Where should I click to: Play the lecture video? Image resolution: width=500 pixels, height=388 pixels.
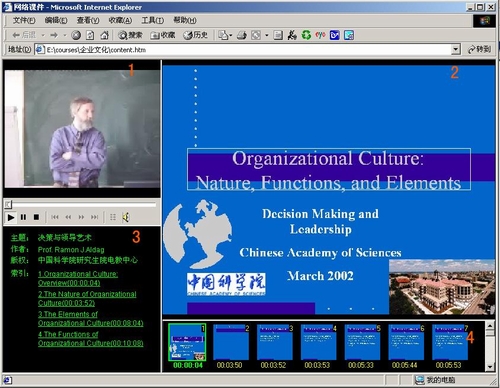pyautogui.click(x=11, y=217)
